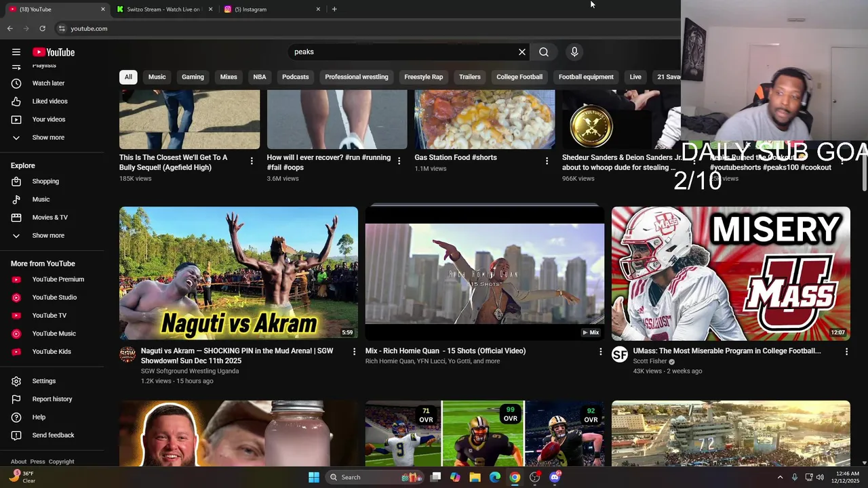The height and width of the screenshot is (488, 868).
Task: Click Send feedback in sidebar
Action: [53, 435]
